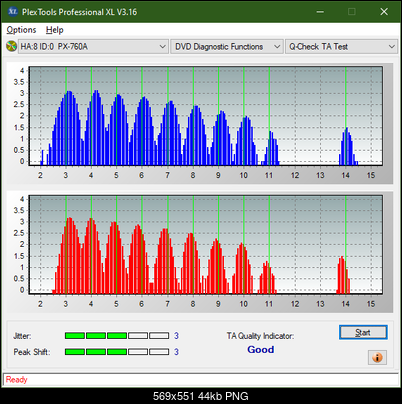402x404 pixels.
Task: Click the disc drive icon beside HA:8
Action: coord(12,46)
